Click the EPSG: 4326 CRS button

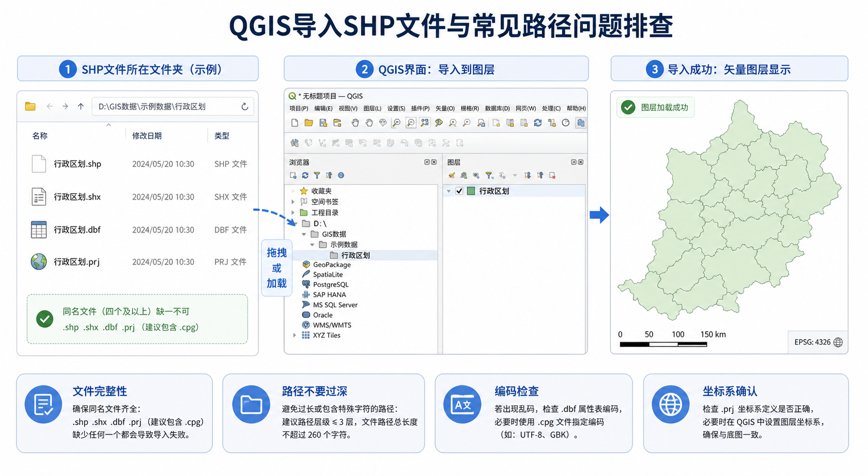click(x=818, y=342)
